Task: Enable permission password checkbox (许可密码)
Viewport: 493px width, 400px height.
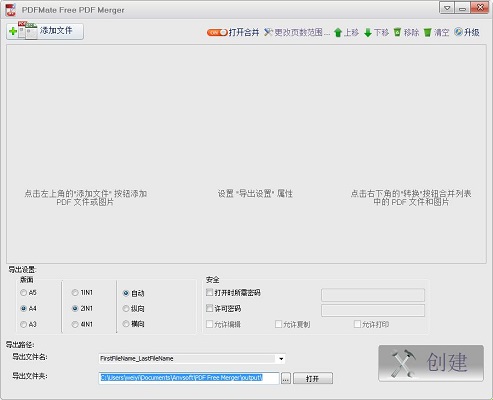Action: coord(209,308)
